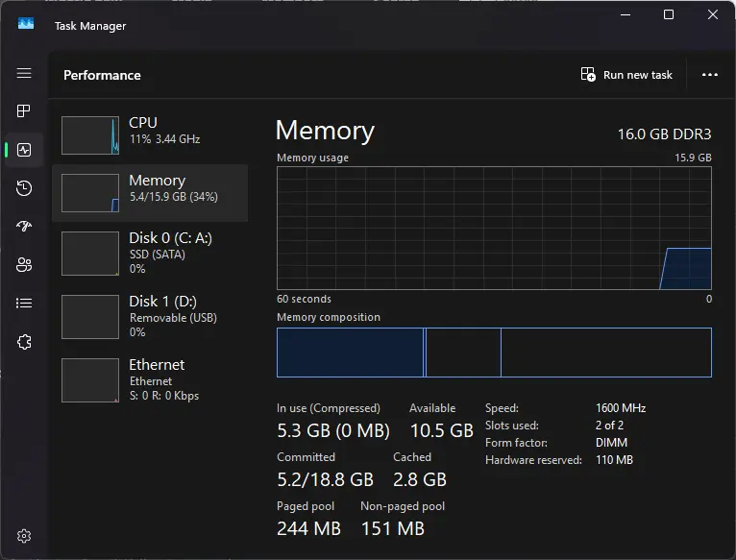This screenshot has width=736, height=560.
Task: Click the 60 seconds graph label
Action: point(305,299)
